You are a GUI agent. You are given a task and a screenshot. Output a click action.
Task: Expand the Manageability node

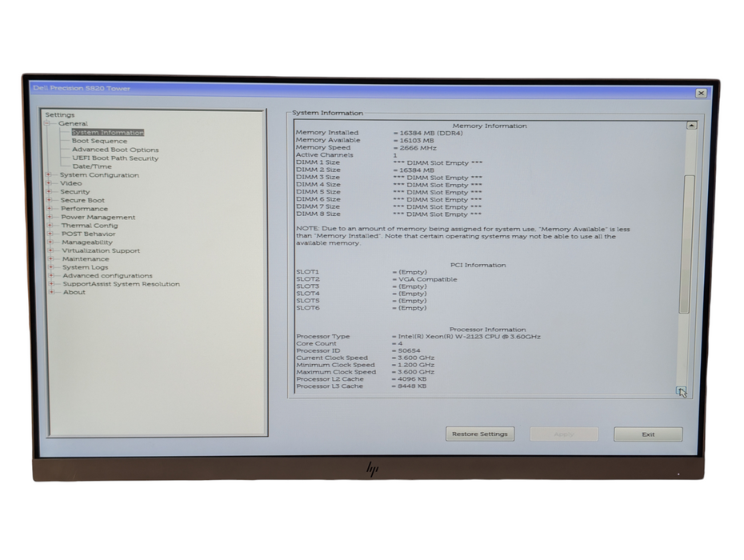(50, 242)
